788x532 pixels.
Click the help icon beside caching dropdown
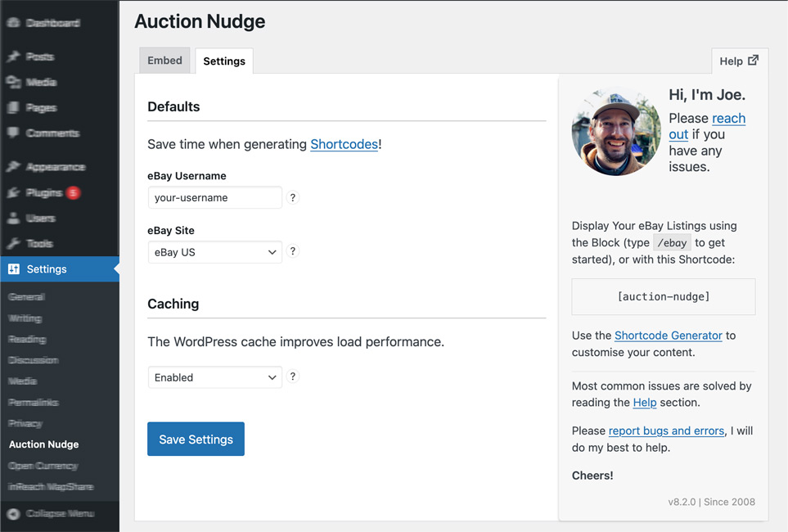pyautogui.click(x=293, y=376)
